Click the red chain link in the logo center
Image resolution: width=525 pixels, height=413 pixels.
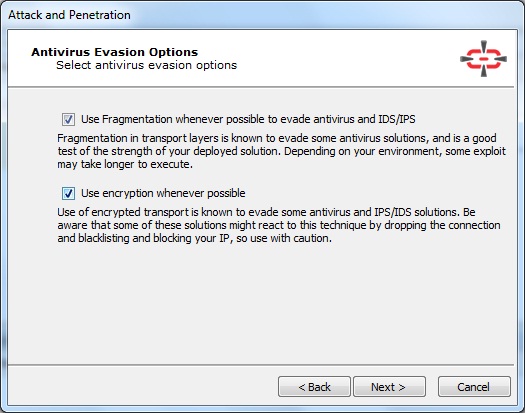[483, 59]
